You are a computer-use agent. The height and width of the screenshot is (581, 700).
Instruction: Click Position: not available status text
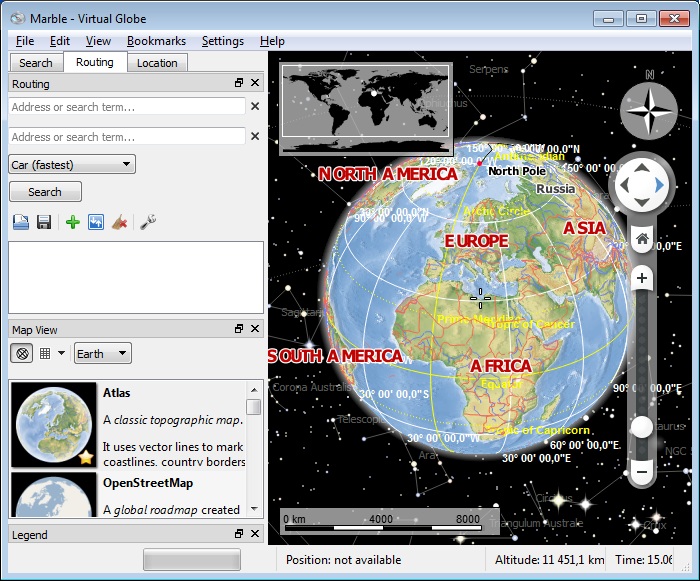[343, 560]
